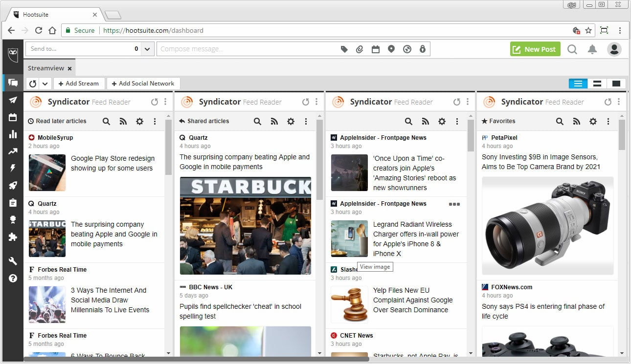
Task: Open the Read later articles filter
Action: coord(57,121)
